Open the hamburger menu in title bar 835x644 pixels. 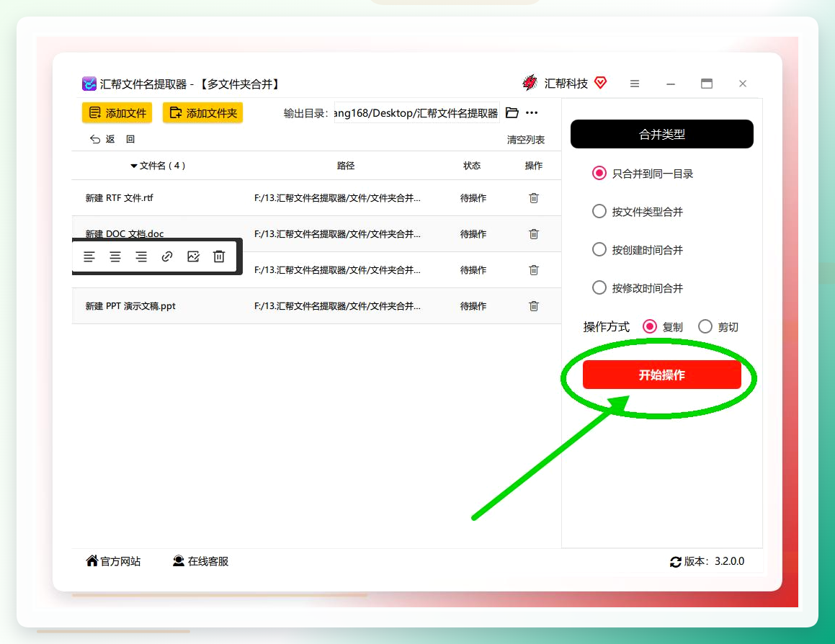click(x=634, y=84)
